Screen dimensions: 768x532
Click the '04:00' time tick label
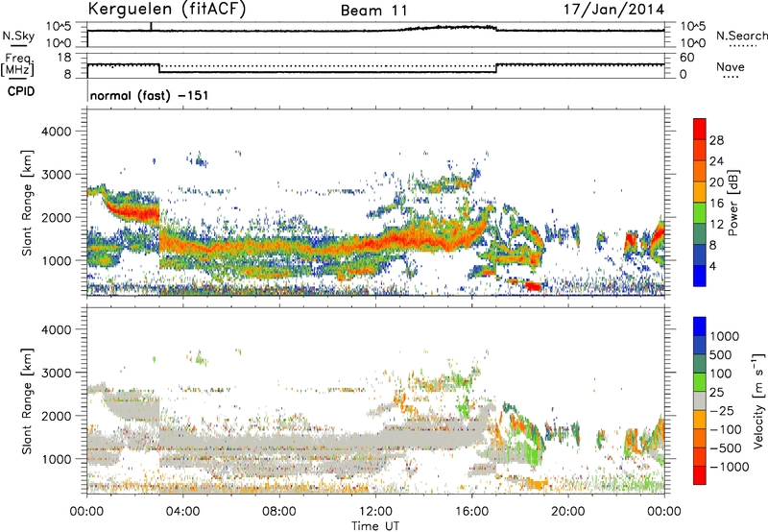(182, 512)
